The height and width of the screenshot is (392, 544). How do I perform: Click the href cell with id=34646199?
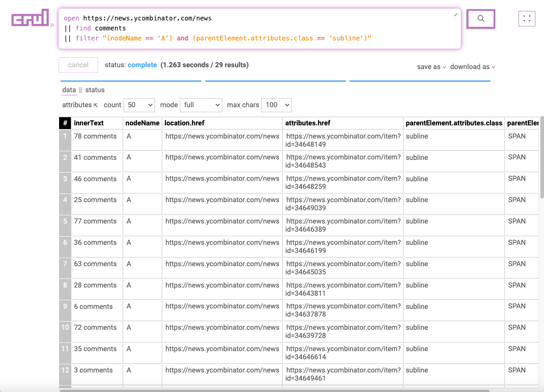coord(343,247)
